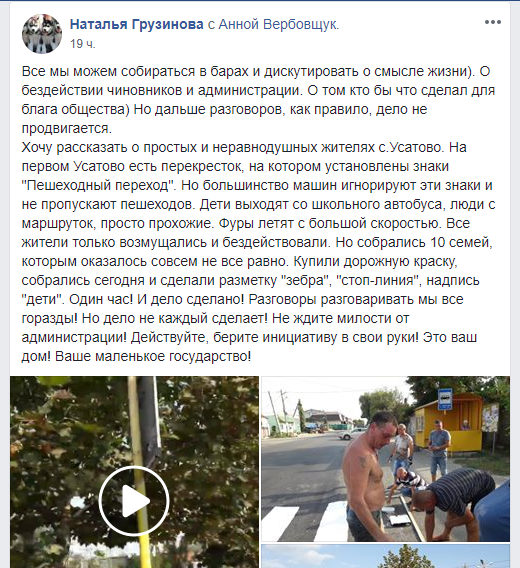Image resolution: width=520 pixels, height=568 pixels.
Task: Click text "Пешеходный переход" in post
Action: point(99,185)
